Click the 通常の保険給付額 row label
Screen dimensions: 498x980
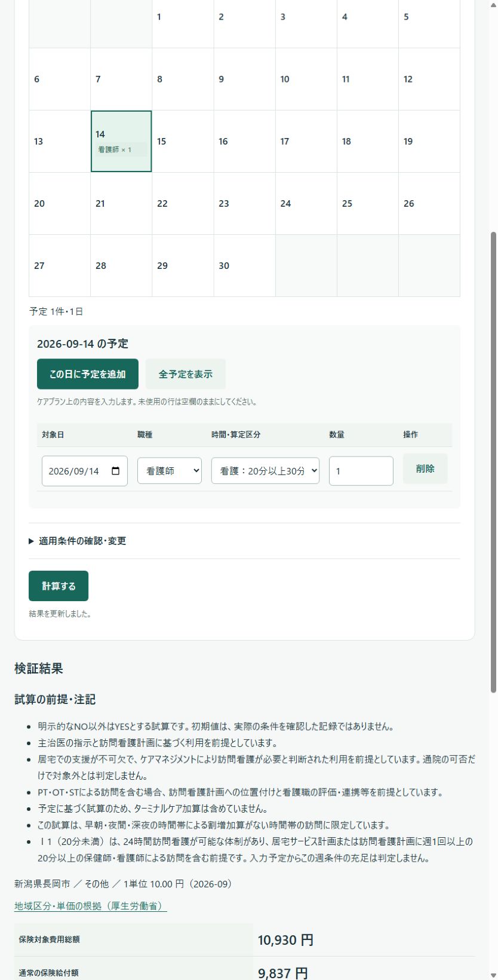(x=48, y=973)
